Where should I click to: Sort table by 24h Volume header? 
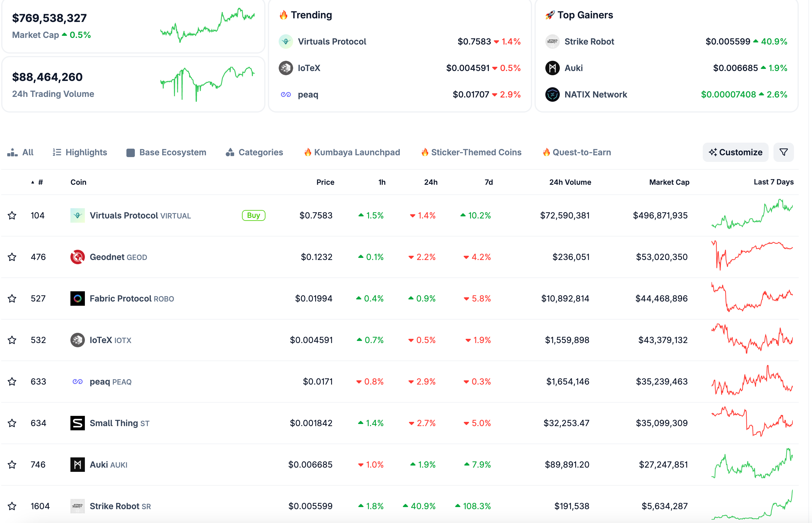coord(570,182)
